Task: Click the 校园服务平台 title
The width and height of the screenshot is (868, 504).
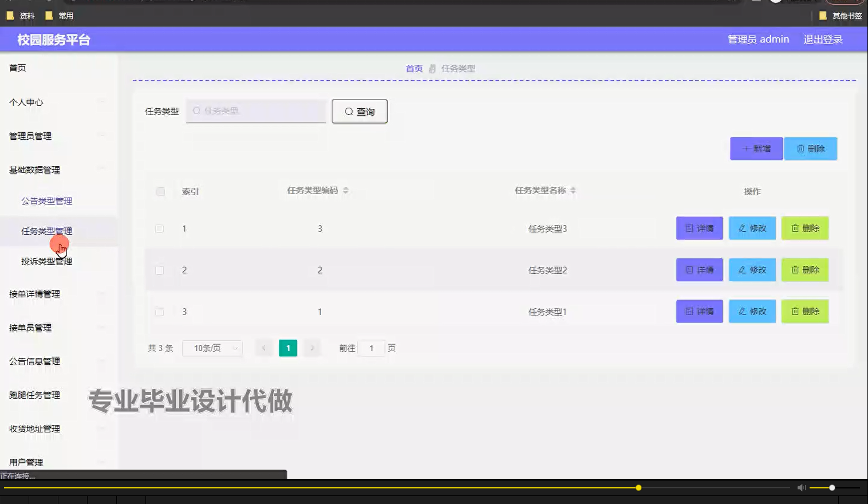Action: 54,40
